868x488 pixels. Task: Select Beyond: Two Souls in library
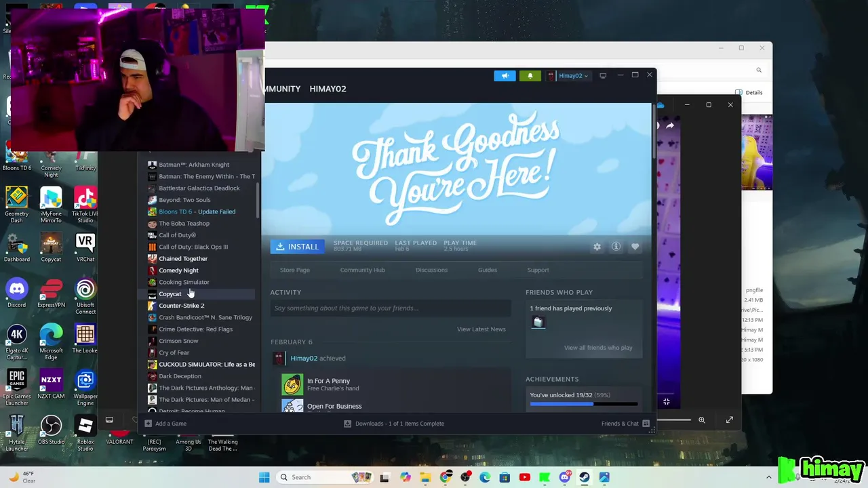tap(184, 200)
